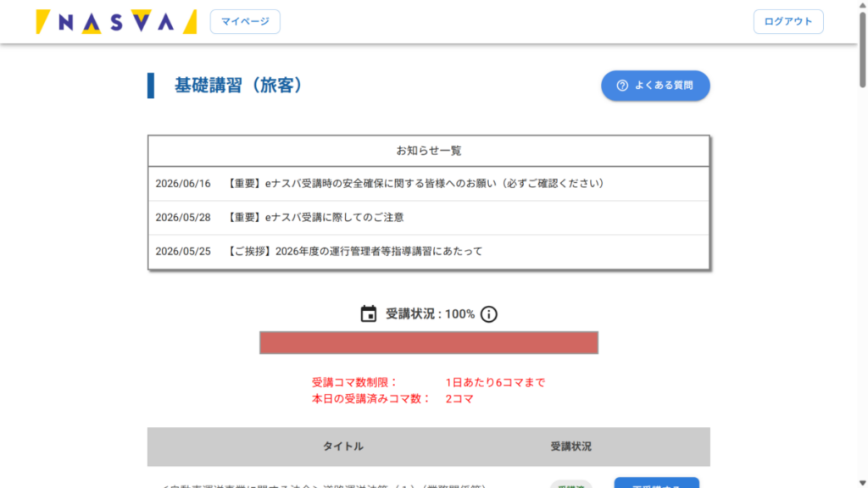Click date 2026/05/28 in notices
Image resolution: width=868 pixels, height=488 pixels.
[183, 218]
